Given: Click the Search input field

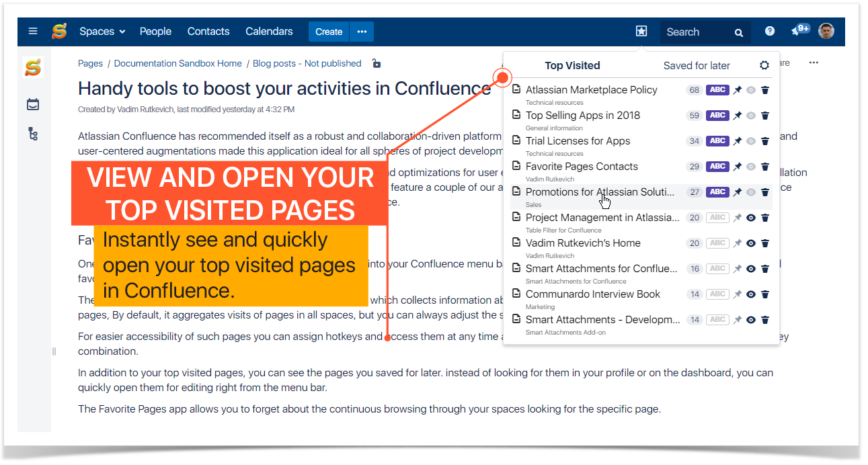Looking at the screenshot, I should coord(705,32).
